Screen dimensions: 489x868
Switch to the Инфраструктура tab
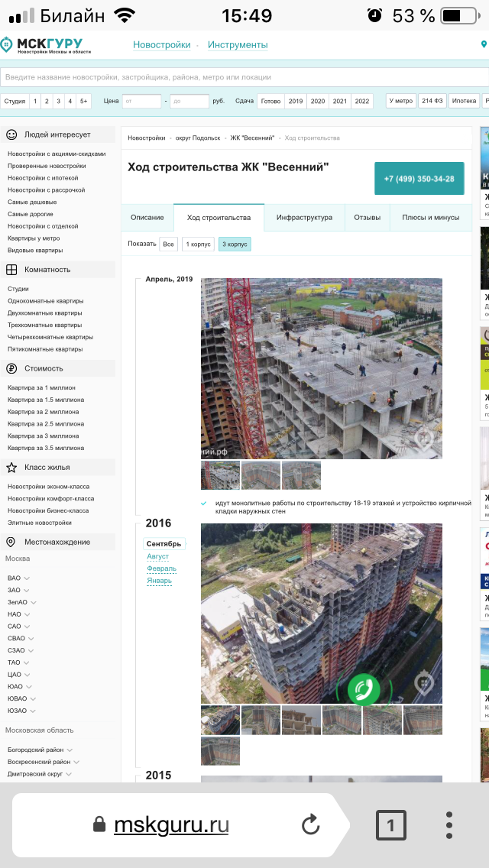(304, 218)
